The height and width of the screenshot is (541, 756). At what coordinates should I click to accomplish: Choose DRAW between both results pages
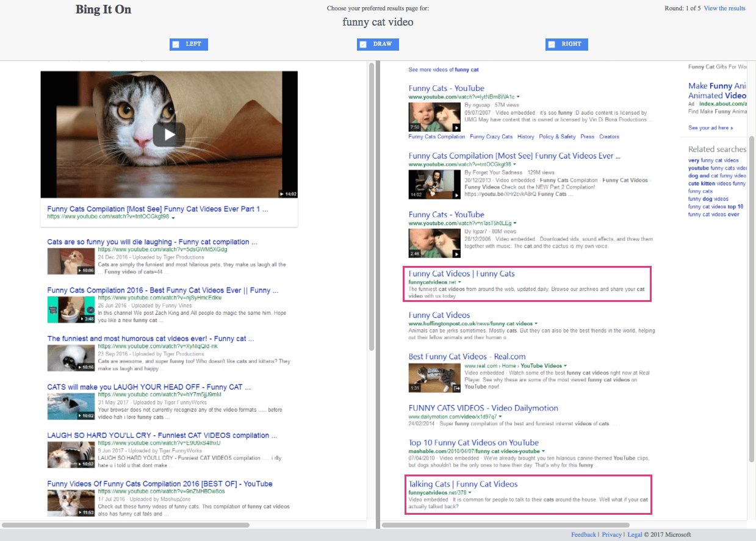(378, 44)
